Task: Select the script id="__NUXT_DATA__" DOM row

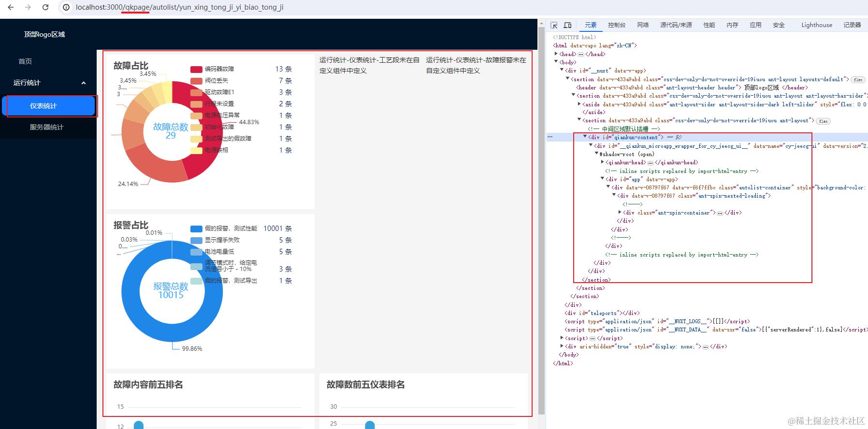Action: pos(716,329)
